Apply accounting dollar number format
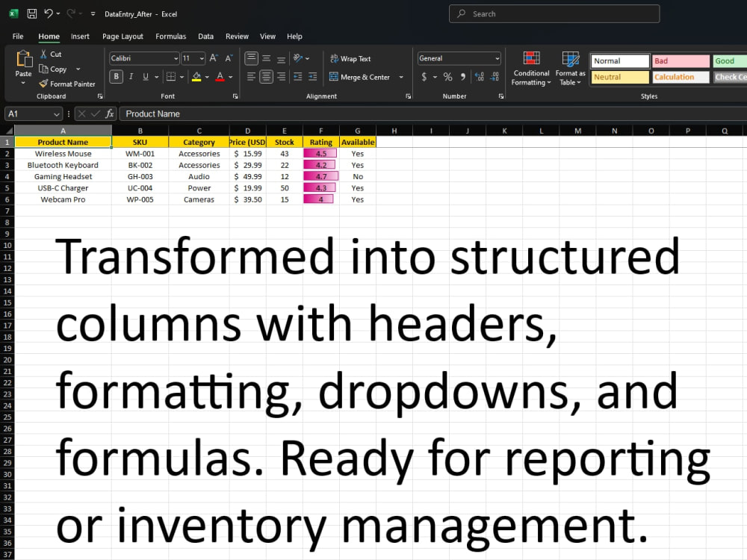The width and height of the screenshot is (747, 560). 424,77
